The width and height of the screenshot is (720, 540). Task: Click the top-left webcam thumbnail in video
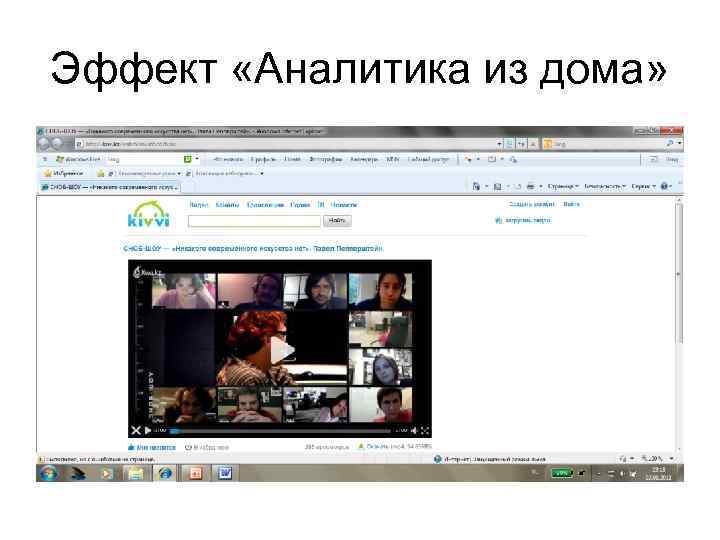pos(184,290)
